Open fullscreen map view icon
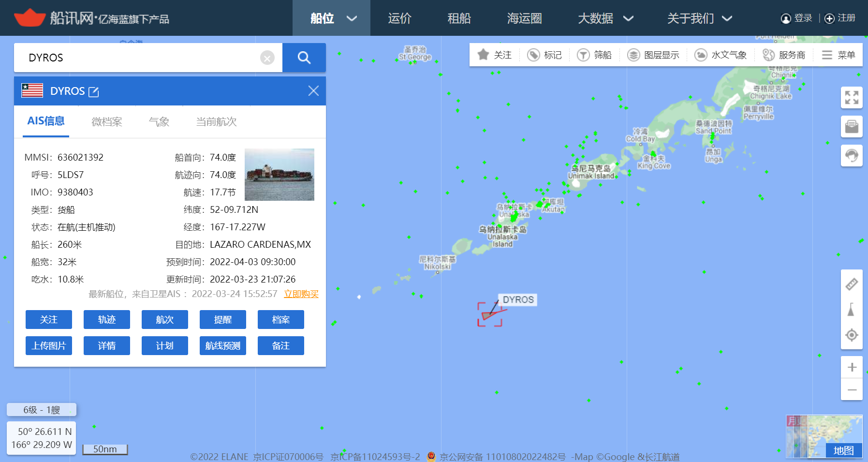Image resolution: width=868 pixels, height=462 pixels. (852, 97)
